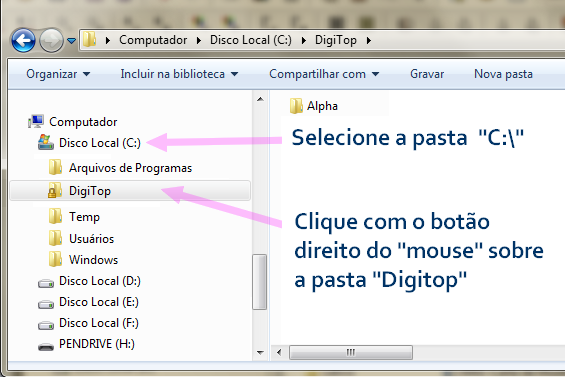Click the file pane horizontal scrollbar thumb
This screenshot has height=377, width=565.
pyautogui.click(x=351, y=352)
